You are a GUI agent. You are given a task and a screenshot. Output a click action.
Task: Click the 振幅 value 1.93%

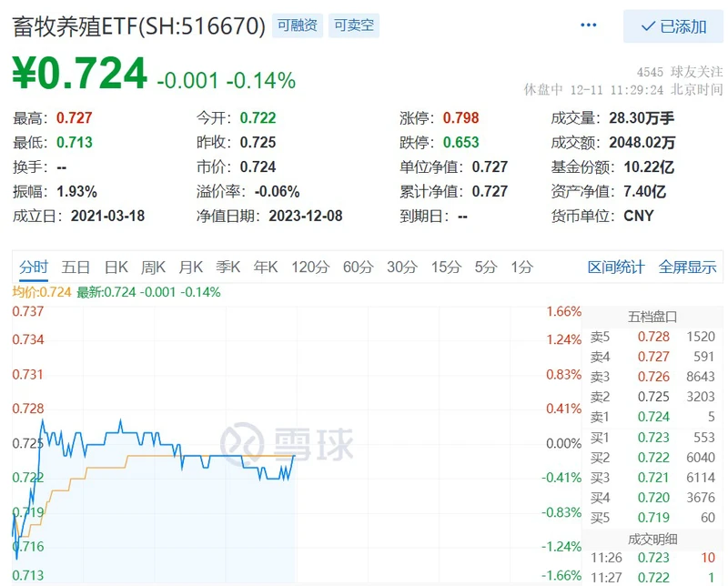(x=76, y=191)
